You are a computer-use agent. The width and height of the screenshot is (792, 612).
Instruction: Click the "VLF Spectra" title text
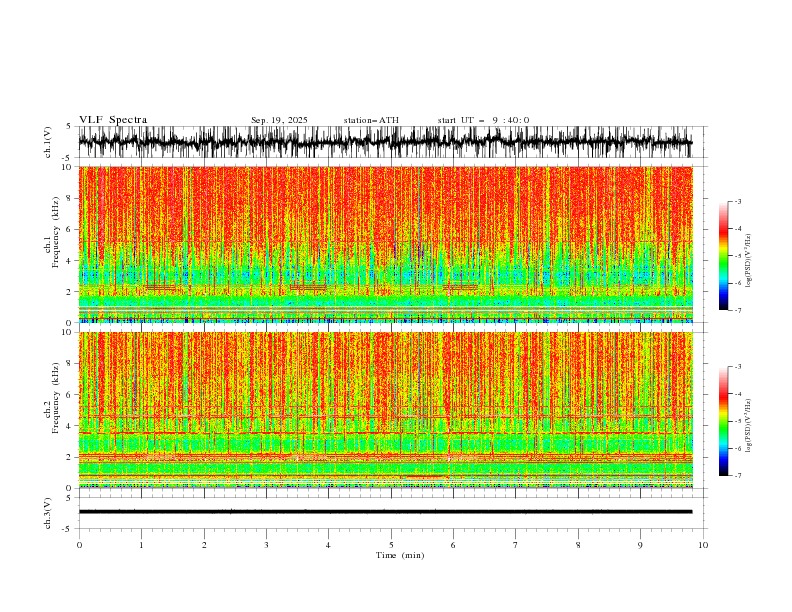click(x=113, y=120)
